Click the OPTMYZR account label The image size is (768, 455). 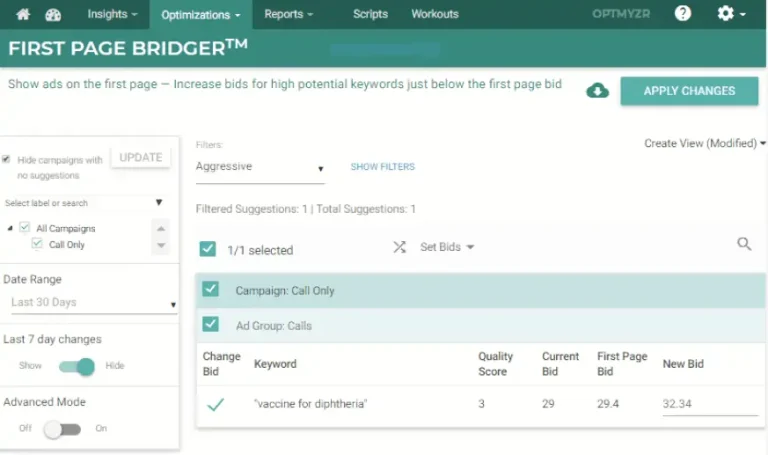pos(621,14)
